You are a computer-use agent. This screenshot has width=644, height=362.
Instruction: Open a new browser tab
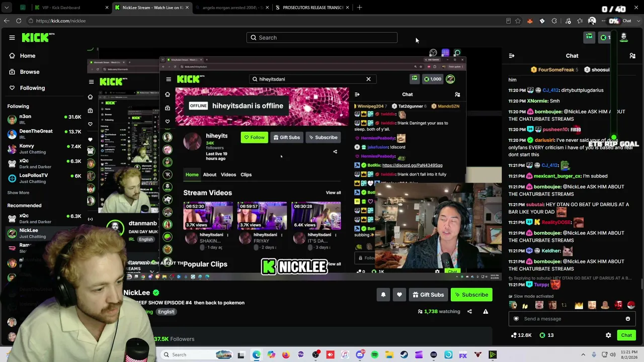pyautogui.click(x=359, y=8)
